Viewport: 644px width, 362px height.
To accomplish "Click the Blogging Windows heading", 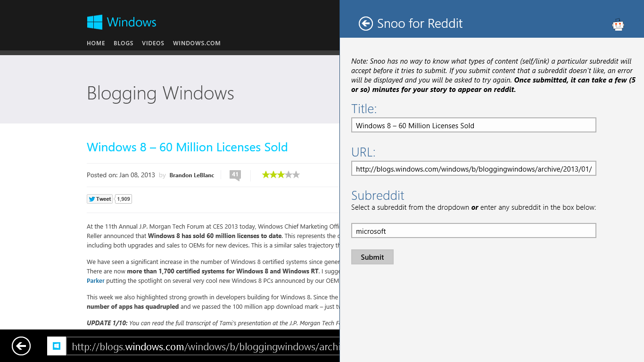I will coord(160,93).
